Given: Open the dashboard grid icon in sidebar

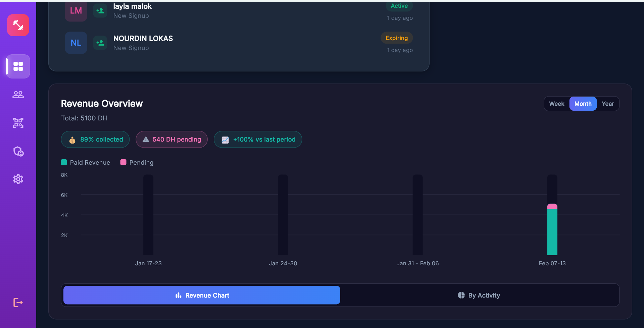Looking at the screenshot, I should [18, 66].
